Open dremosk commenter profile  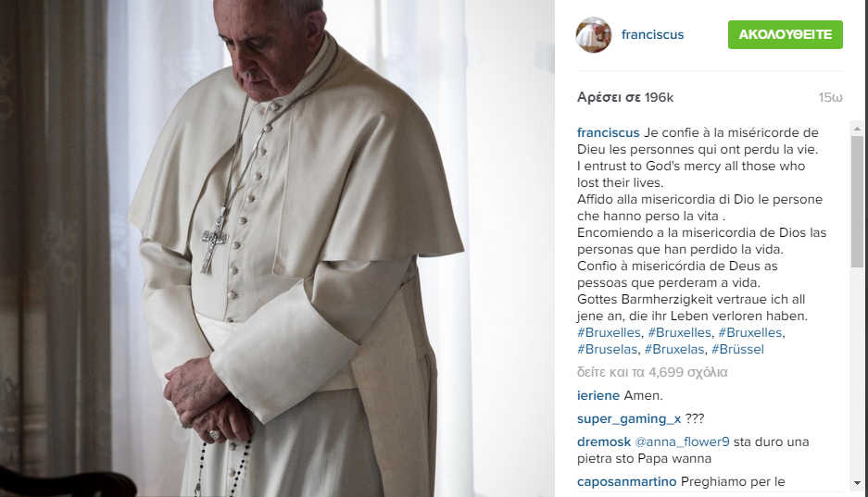tap(604, 442)
